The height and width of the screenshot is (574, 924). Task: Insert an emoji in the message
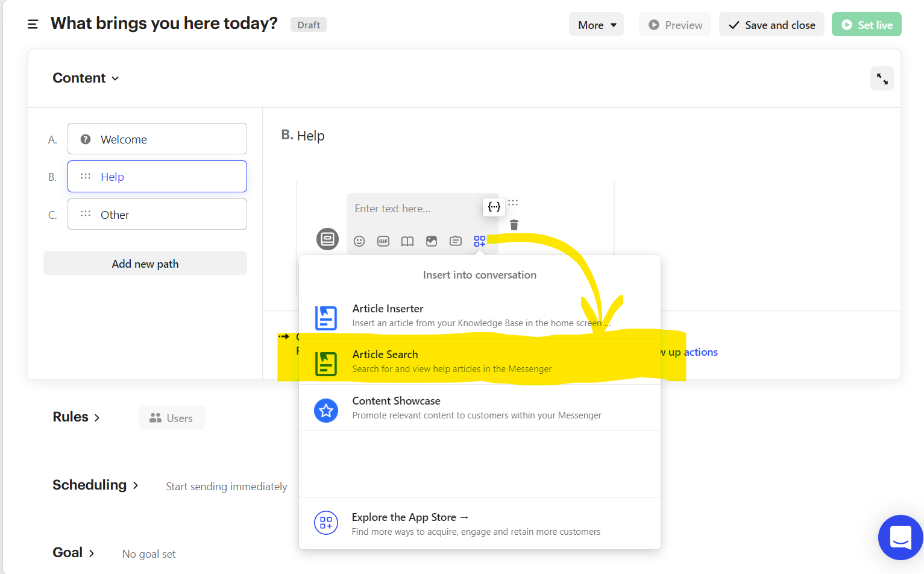(x=359, y=241)
